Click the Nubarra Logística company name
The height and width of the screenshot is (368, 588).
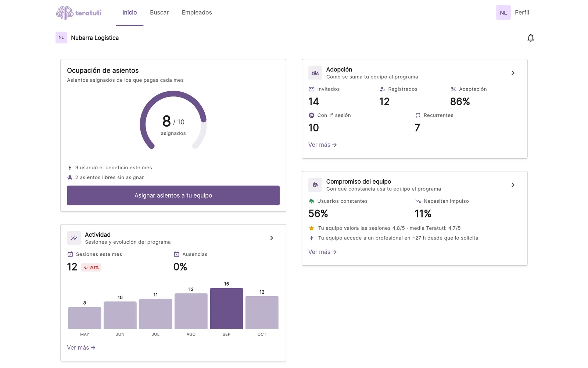[x=95, y=38]
